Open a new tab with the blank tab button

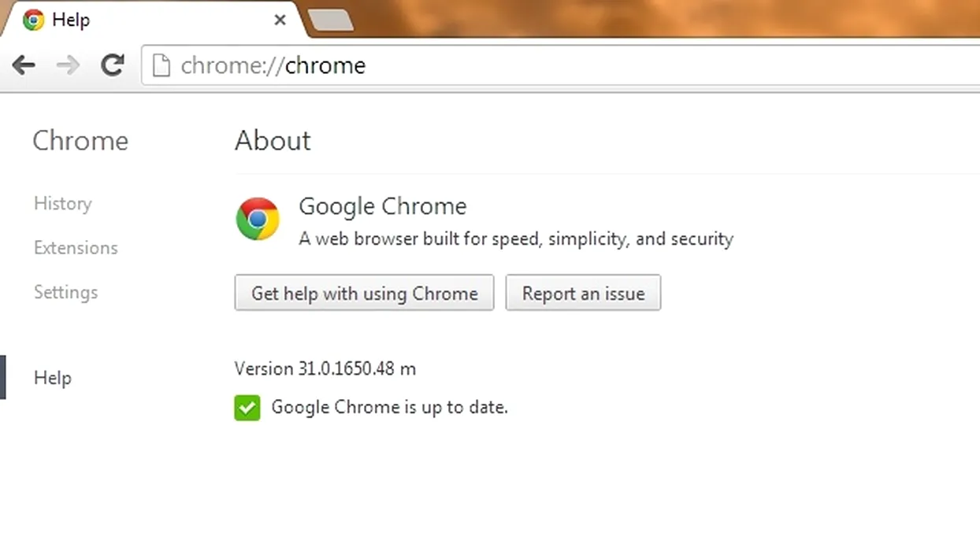(x=330, y=20)
